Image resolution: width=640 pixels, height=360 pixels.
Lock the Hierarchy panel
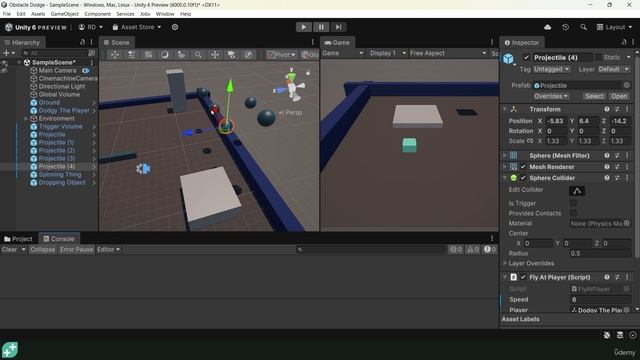click(82, 42)
